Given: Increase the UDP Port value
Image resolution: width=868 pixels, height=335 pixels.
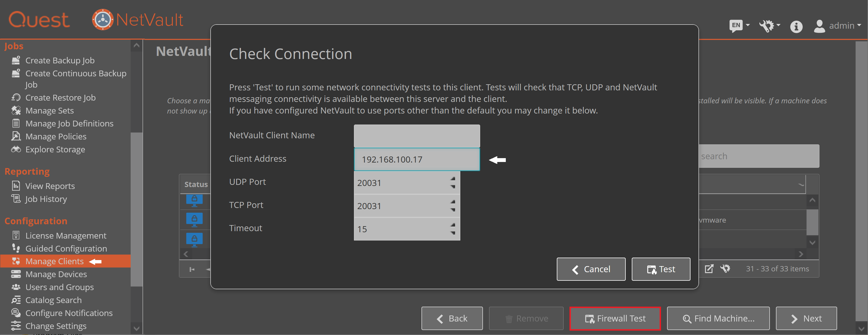Looking at the screenshot, I should [453, 179].
